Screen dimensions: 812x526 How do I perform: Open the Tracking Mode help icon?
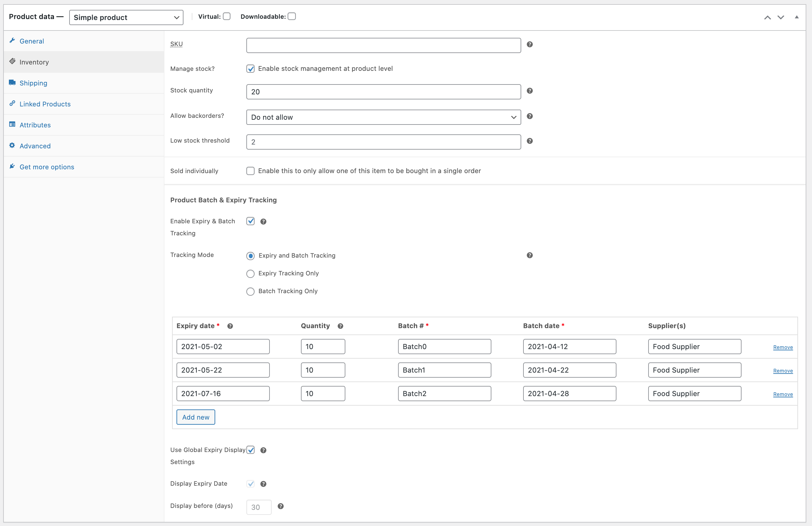pyautogui.click(x=529, y=255)
